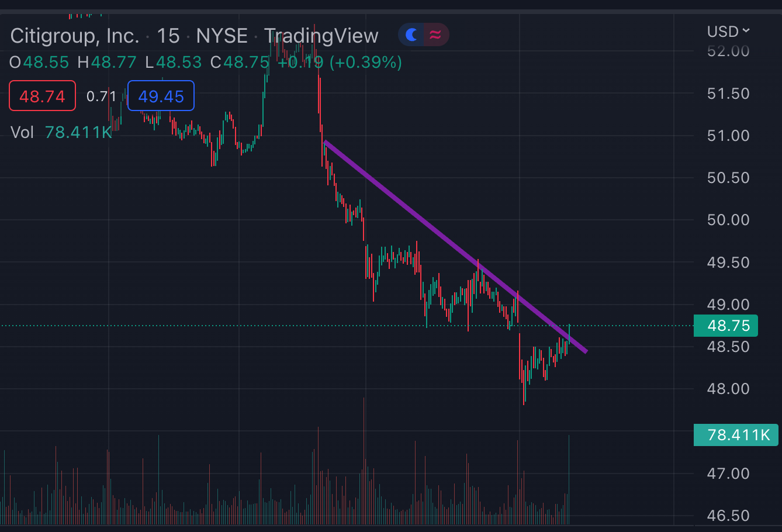Select the purple downtrend line

pos(455,246)
